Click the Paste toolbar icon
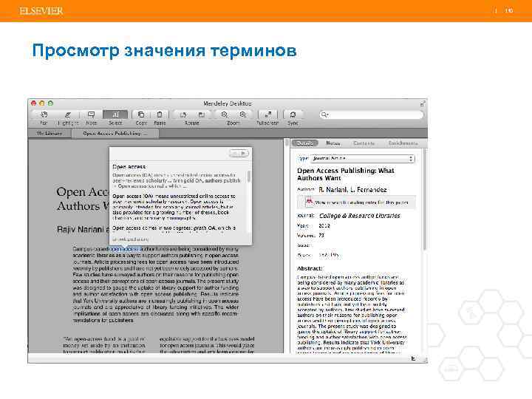532x399 pixels. 160,115
